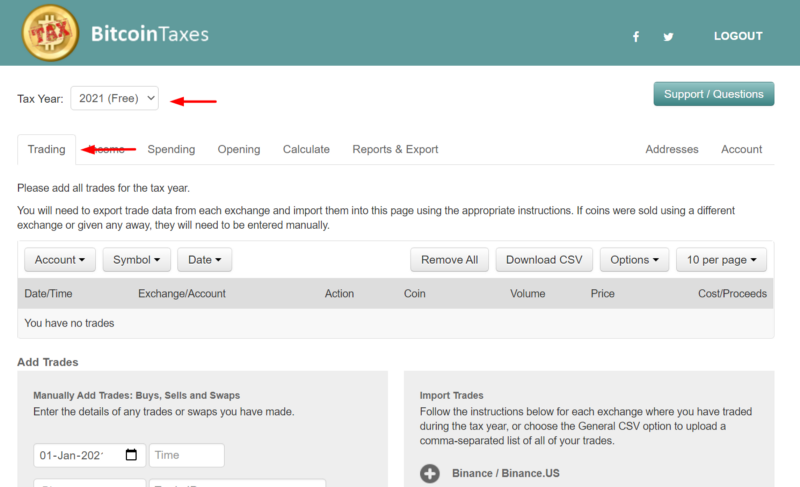800x487 pixels.
Task: Click the Add Trades heading
Action: (48, 362)
